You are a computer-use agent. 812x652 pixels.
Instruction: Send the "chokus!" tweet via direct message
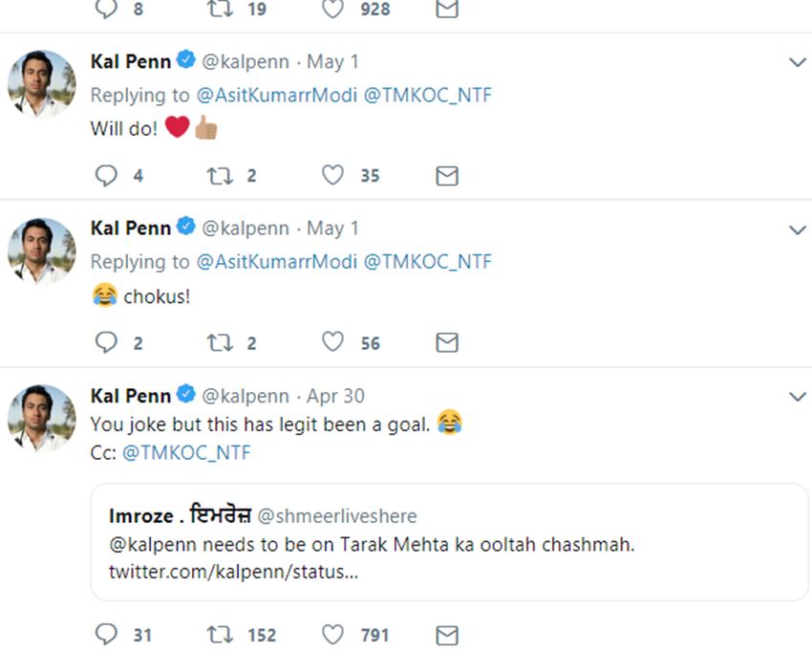click(447, 343)
